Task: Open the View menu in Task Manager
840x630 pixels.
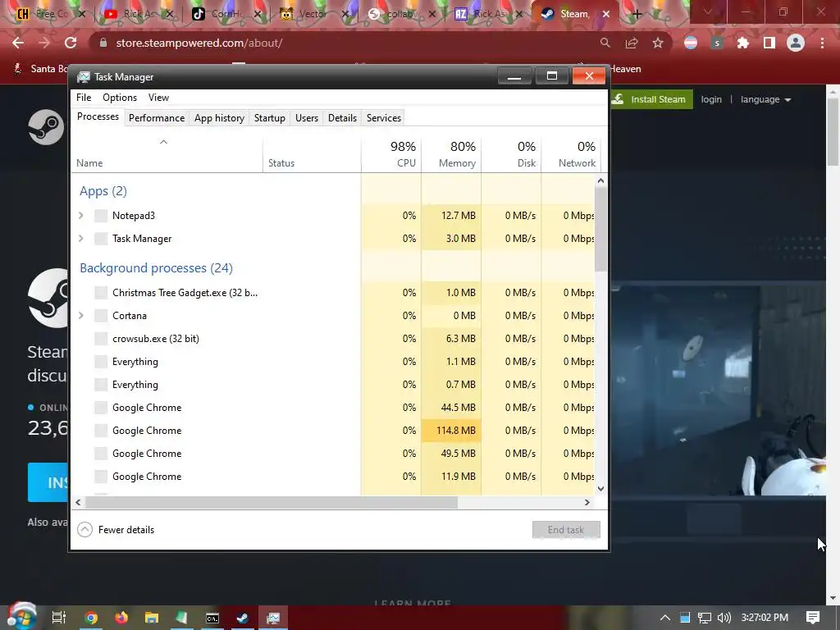Action: 158,98
